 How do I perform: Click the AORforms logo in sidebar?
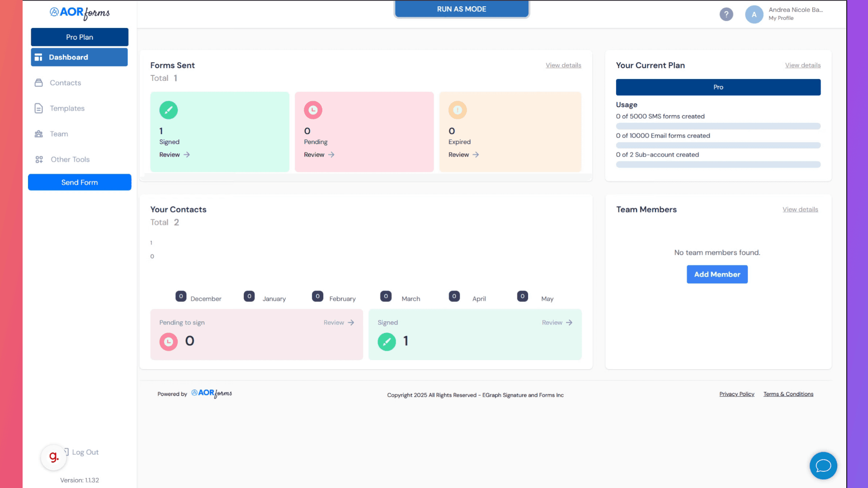tap(80, 13)
